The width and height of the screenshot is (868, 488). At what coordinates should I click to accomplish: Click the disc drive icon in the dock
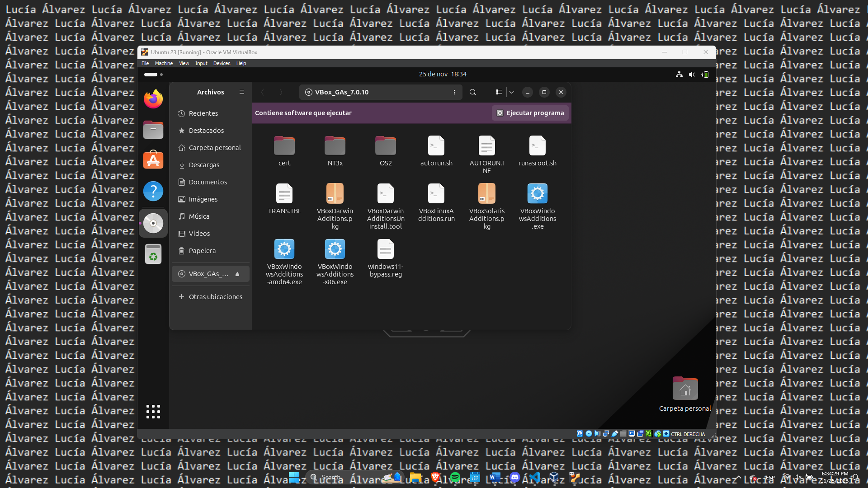click(x=153, y=223)
